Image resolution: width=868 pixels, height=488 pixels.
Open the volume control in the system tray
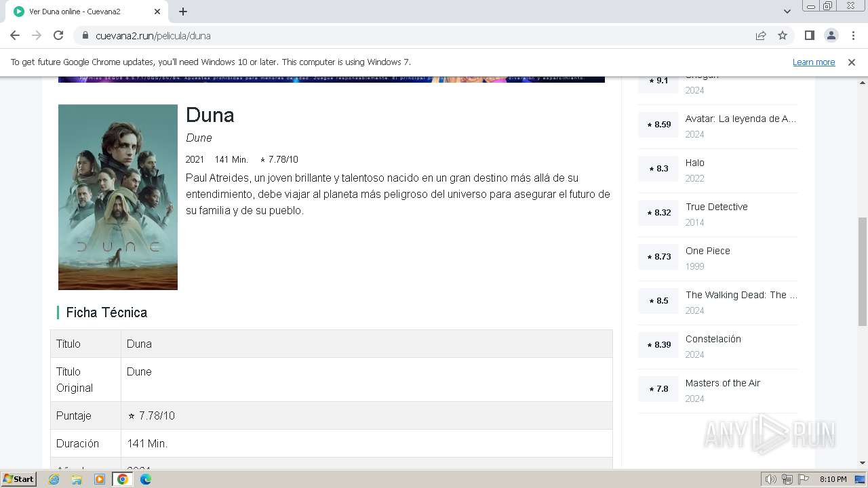(771, 479)
